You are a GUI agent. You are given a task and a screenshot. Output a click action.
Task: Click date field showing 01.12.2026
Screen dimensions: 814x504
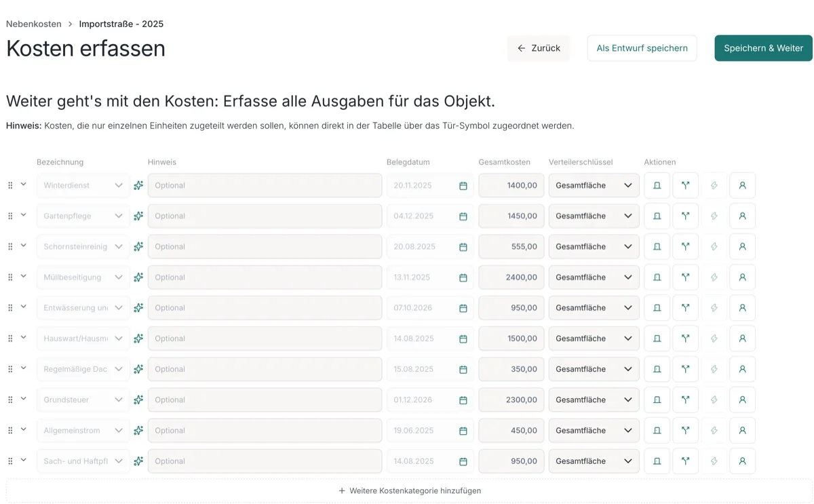(x=430, y=400)
